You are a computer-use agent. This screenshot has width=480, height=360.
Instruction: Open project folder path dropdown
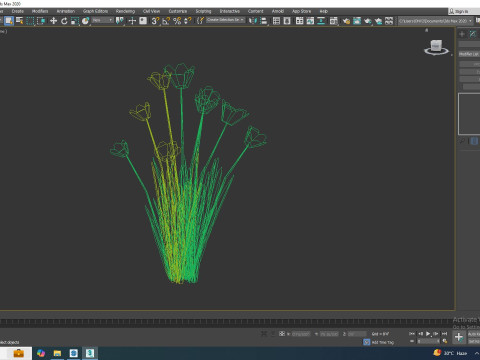tap(436, 21)
